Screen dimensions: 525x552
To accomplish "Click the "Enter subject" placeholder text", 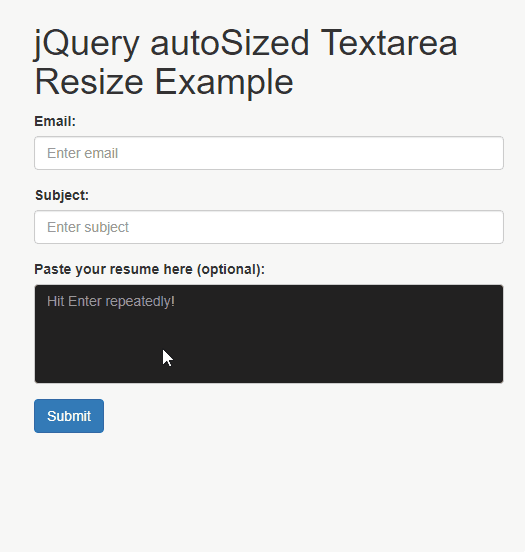I will [88, 227].
